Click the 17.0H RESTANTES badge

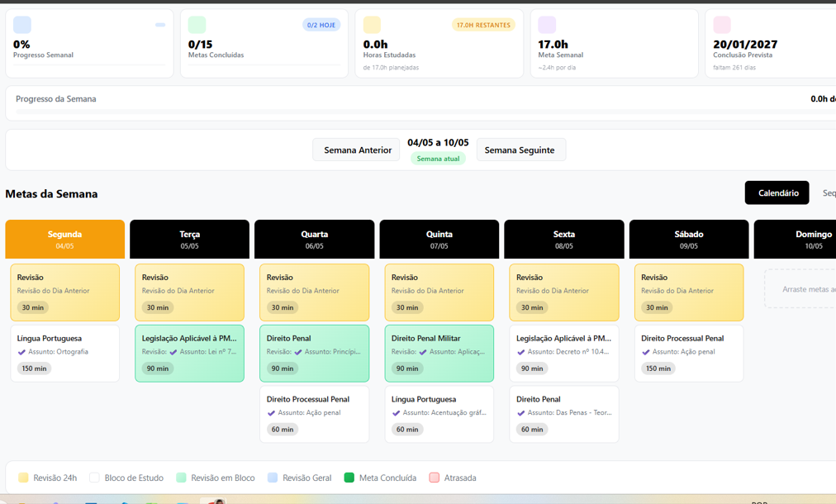coord(483,25)
